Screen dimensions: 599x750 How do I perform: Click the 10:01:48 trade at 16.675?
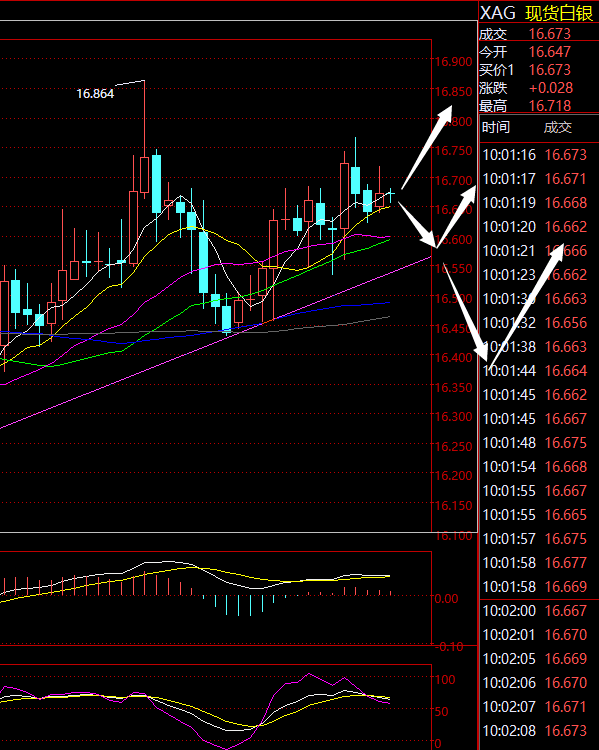click(x=539, y=443)
